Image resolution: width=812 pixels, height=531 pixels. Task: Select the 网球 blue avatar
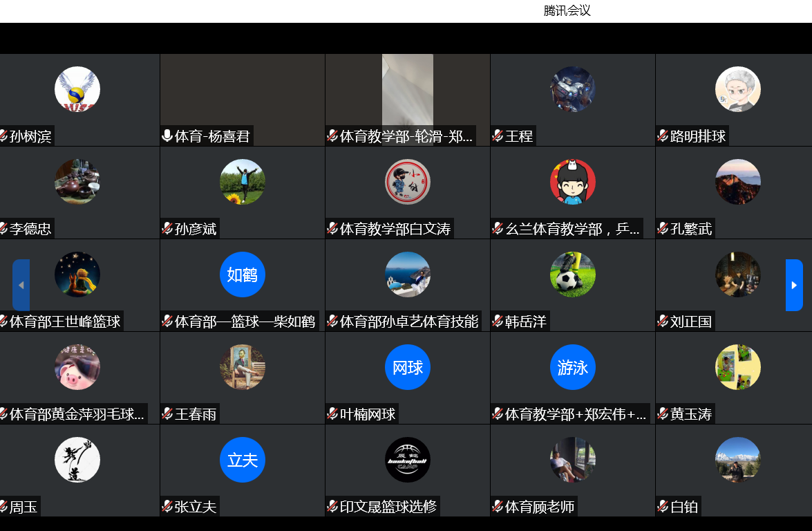pos(407,367)
